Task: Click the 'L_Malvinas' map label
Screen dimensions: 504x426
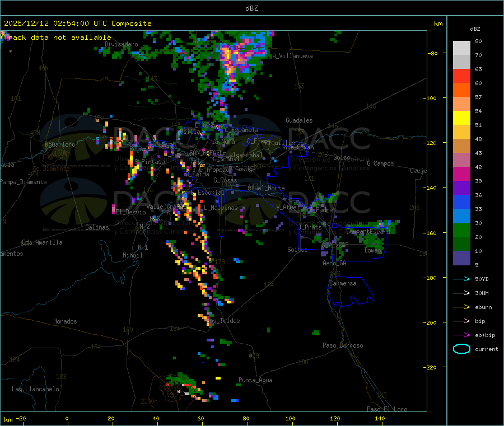Action: point(221,208)
